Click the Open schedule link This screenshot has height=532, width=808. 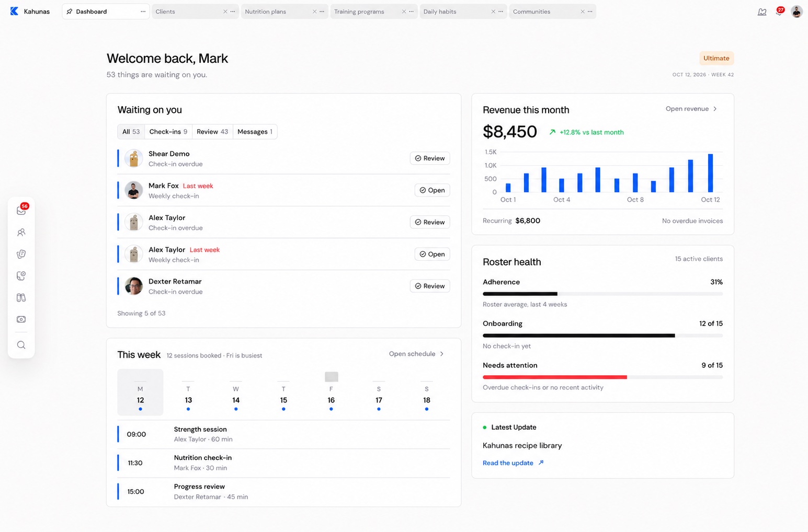tap(416, 354)
